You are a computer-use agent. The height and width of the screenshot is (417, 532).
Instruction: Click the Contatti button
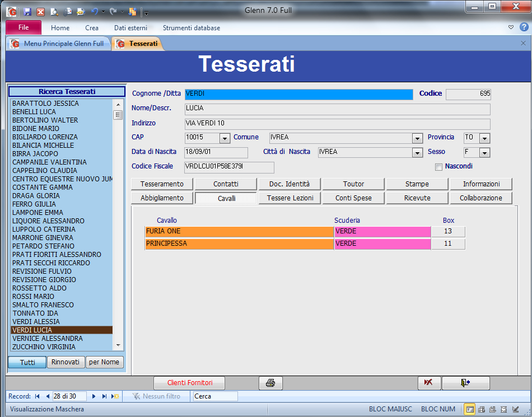(x=226, y=184)
